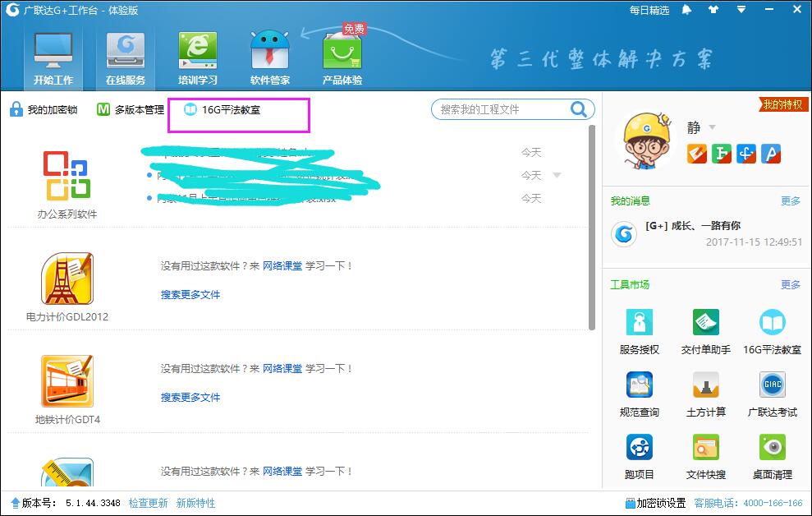This screenshot has height=516, width=812.
Task: Open 网络课堂 link for 地铁计价GDT4
Action: (282, 368)
